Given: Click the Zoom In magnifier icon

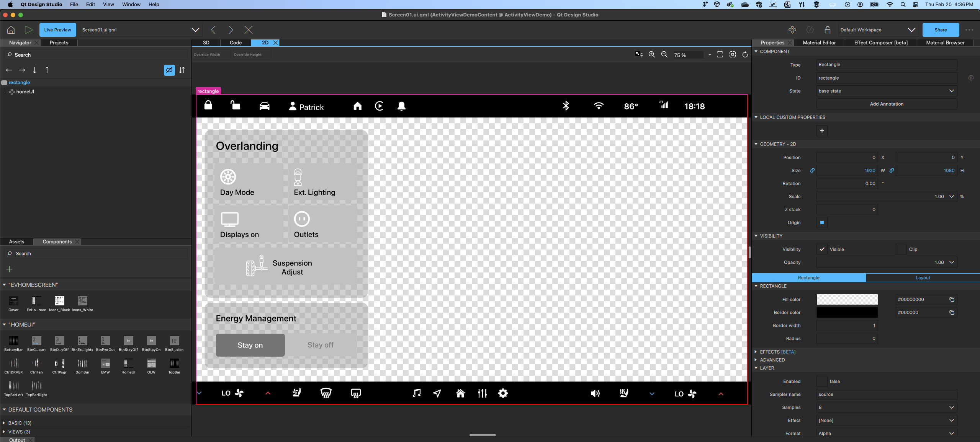Looking at the screenshot, I should (x=651, y=55).
